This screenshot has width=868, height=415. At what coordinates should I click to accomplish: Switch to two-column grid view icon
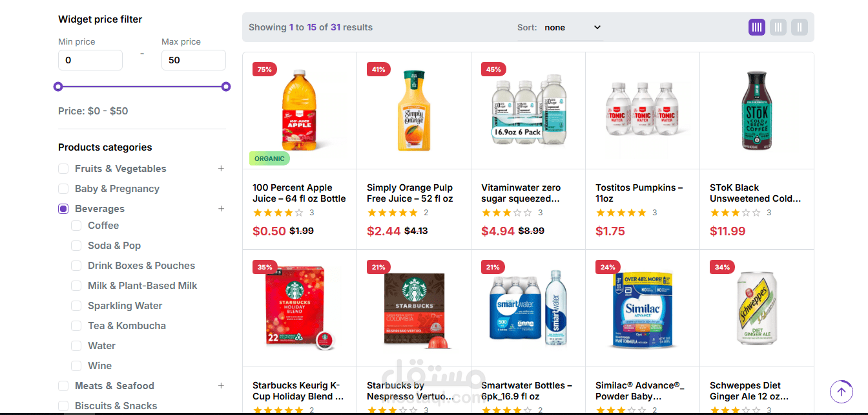point(800,27)
